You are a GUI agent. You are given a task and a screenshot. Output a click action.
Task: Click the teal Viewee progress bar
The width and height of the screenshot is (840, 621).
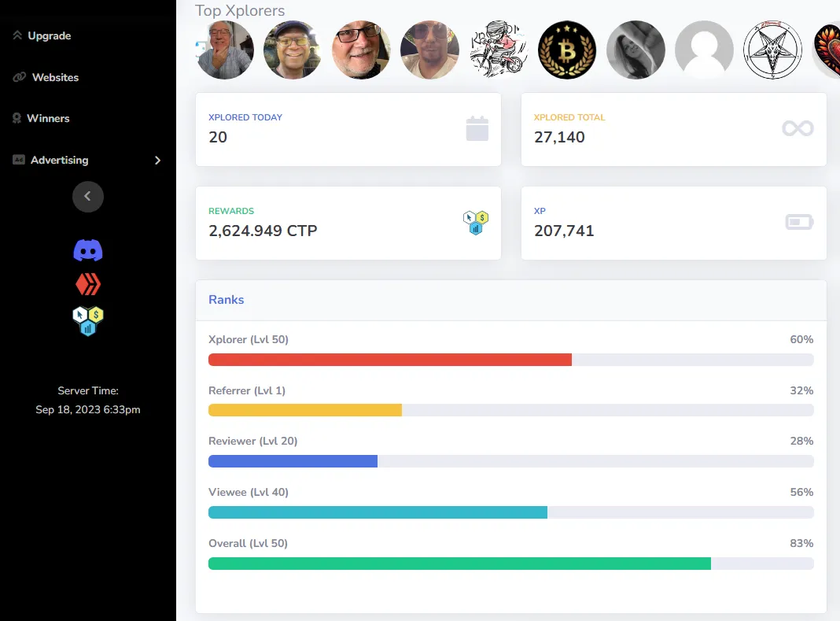point(378,512)
